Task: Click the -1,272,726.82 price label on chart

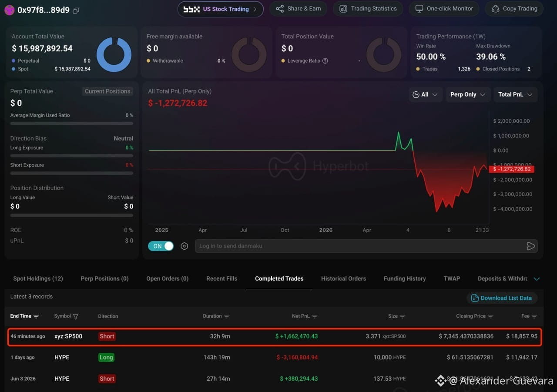Action: tap(512, 169)
